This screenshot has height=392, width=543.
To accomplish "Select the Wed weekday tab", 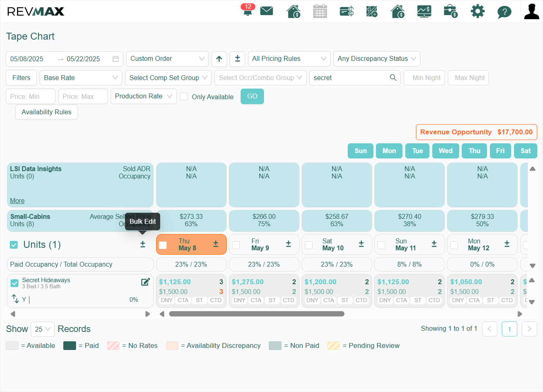I will [x=446, y=151].
